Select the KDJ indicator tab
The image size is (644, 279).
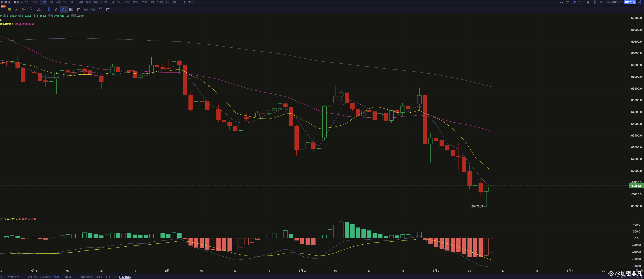click(68, 277)
